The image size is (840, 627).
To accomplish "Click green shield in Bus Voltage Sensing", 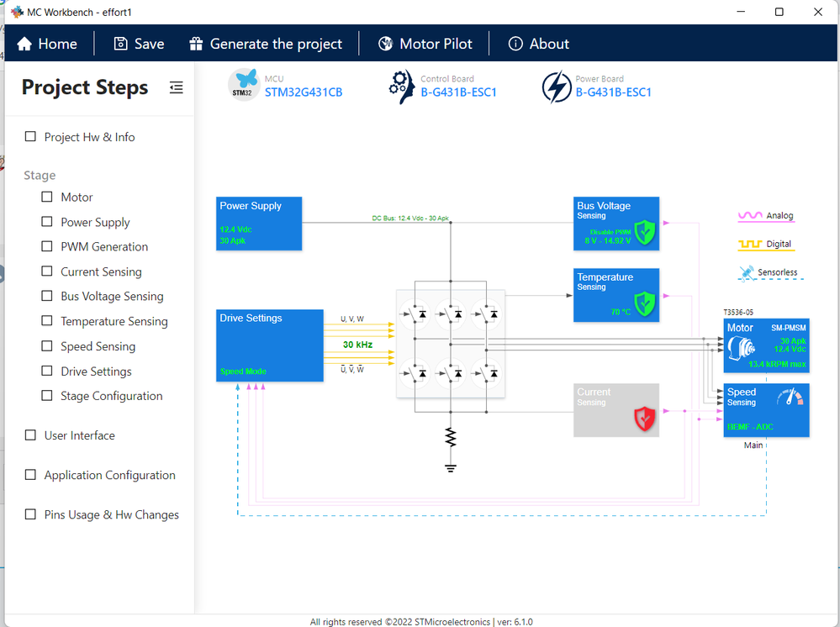I will tap(645, 232).
